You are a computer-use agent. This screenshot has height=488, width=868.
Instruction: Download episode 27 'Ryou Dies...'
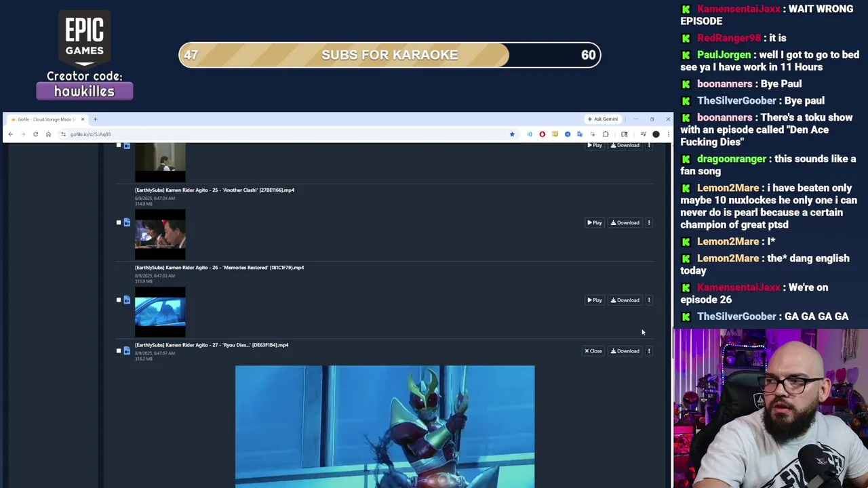click(625, 350)
